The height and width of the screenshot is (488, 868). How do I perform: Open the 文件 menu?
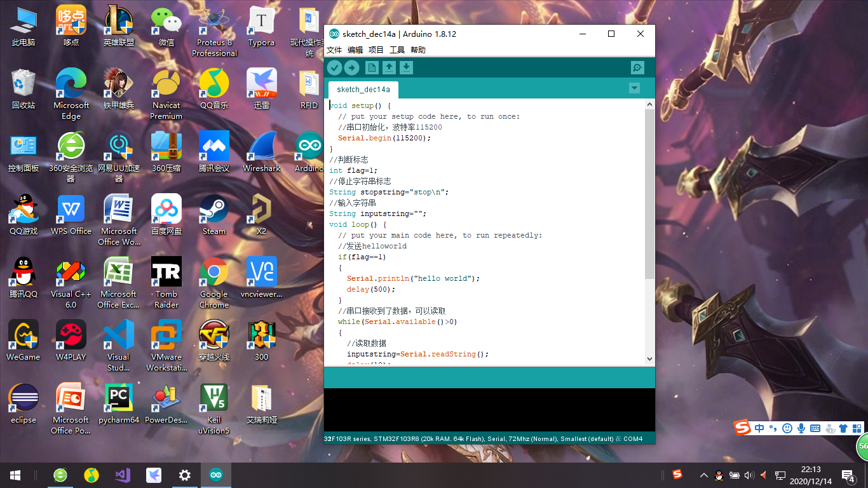tap(334, 50)
